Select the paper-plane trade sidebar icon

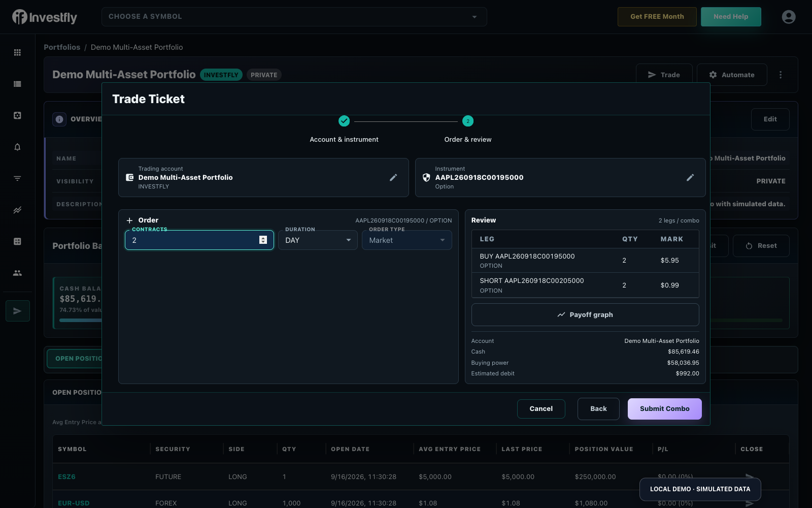coord(18,311)
